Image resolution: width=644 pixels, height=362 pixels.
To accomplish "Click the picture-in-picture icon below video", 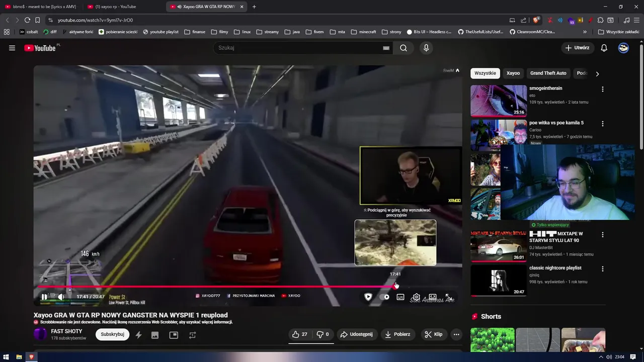I will [x=174, y=335].
